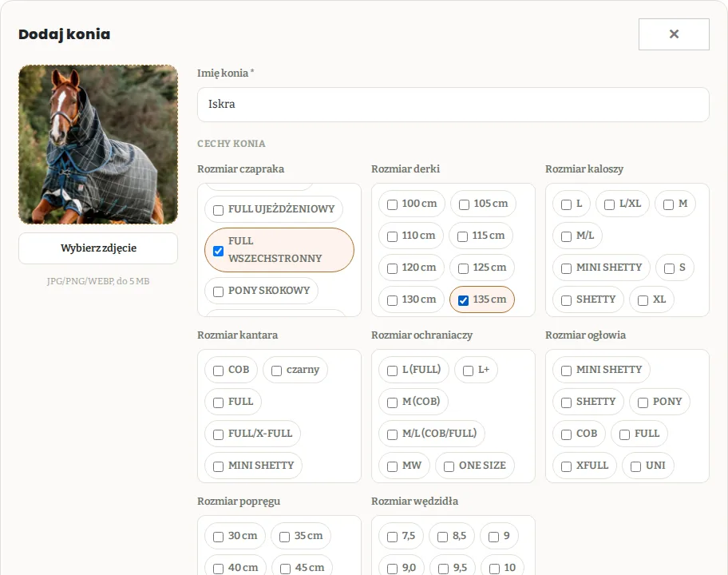Select PONY under Rozmiar ogłowia

point(643,402)
